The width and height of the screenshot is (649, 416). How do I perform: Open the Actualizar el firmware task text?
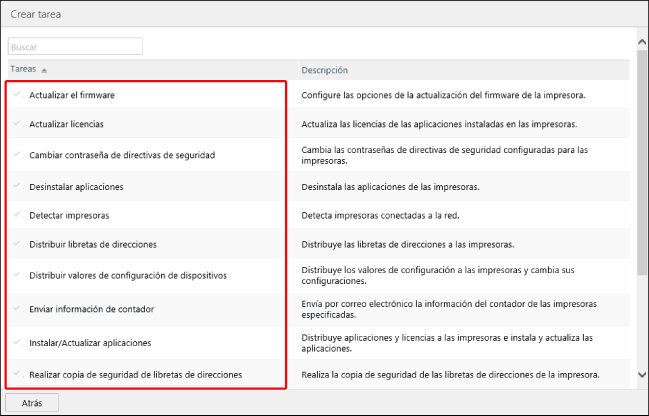point(72,95)
